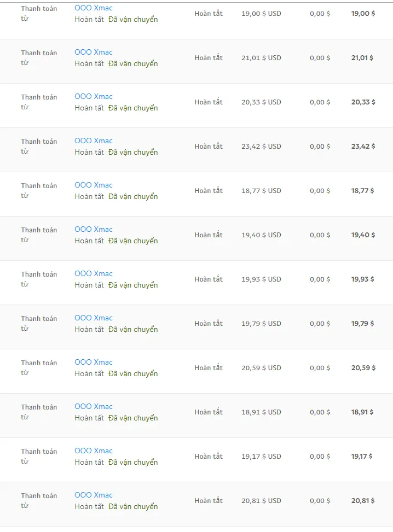Click "Thanh toán từ" label in 19,40 $ row
This screenshot has height=532, width=393.
coord(39,235)
